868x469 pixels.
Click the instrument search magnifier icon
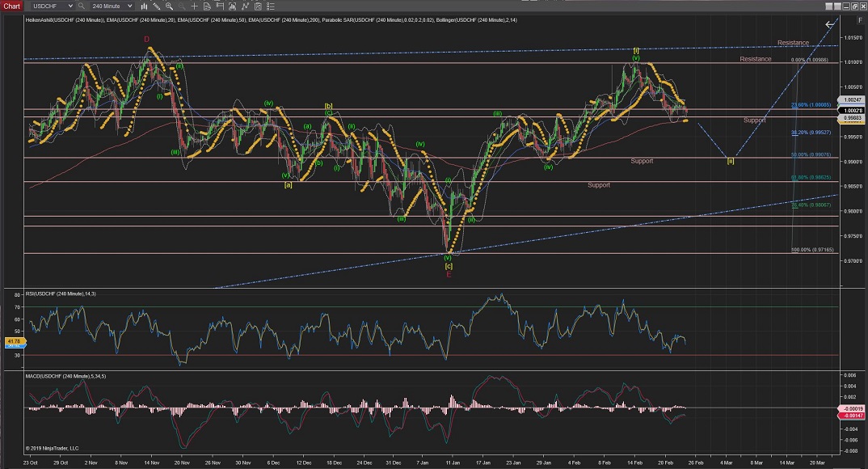(x=82, y=6)
